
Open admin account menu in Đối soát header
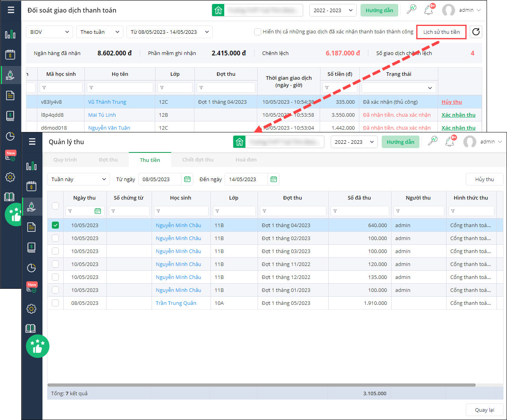pos(461,10)
